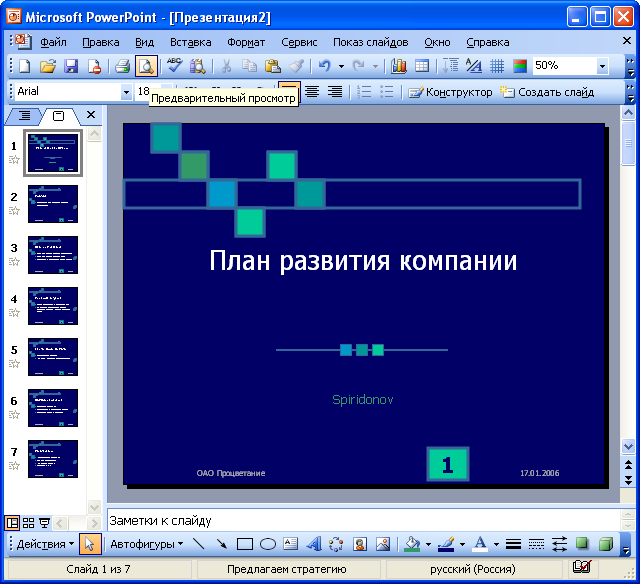Insert WordArt object
The image size is (640, 584).
313,544
